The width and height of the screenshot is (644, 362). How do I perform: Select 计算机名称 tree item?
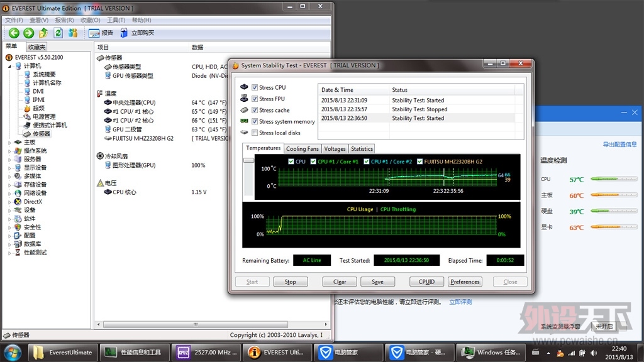[47, 82]
